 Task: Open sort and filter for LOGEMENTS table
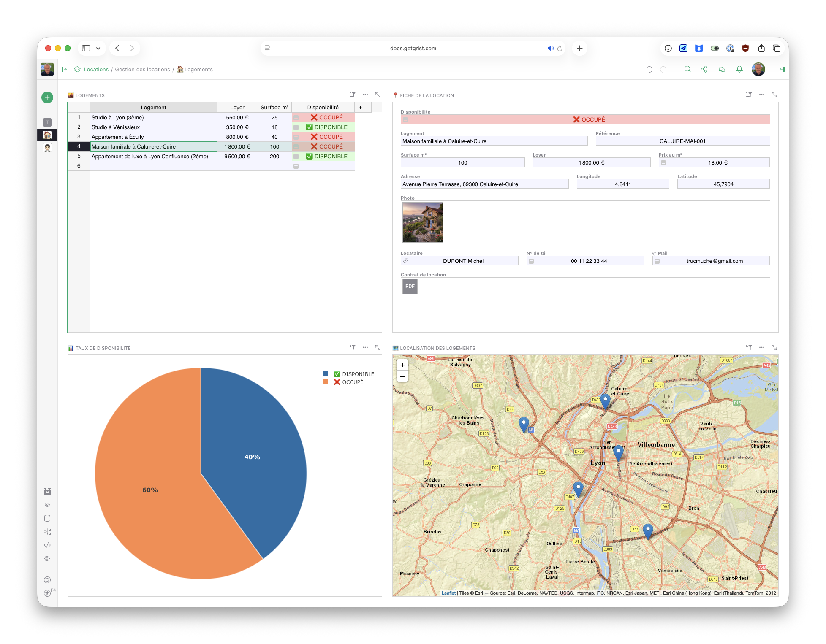pyautogui.click(x=352, y=95)
